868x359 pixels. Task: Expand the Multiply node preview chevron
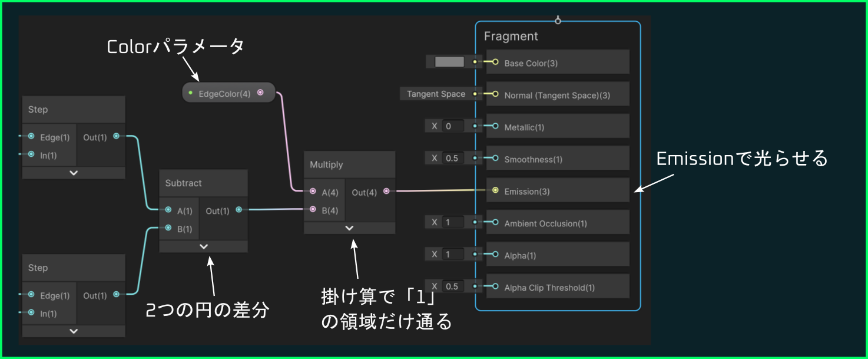pyautogui.click(x=349, y=228)
